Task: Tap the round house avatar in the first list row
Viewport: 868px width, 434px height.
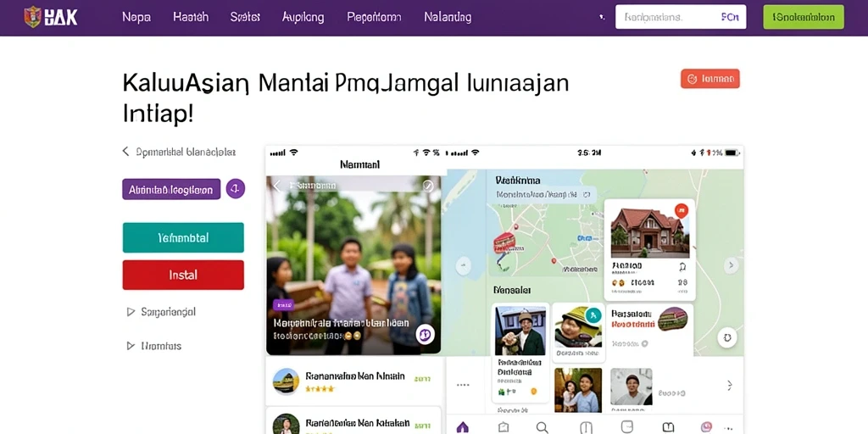Action: tap(287, 381)
